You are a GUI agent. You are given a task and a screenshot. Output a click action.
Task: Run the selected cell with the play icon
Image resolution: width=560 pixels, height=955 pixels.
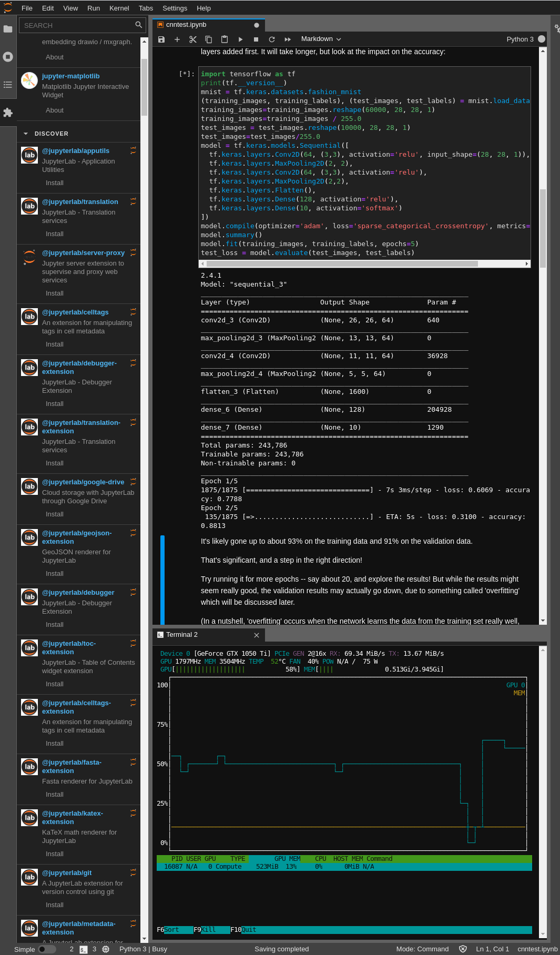(240, 39)
